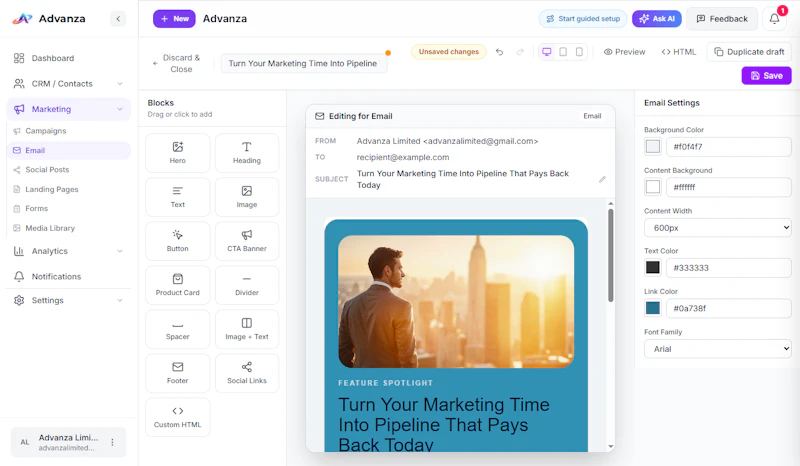Add a Social Links block
Screen dimensions: 800x466
[x=247, y=373]
